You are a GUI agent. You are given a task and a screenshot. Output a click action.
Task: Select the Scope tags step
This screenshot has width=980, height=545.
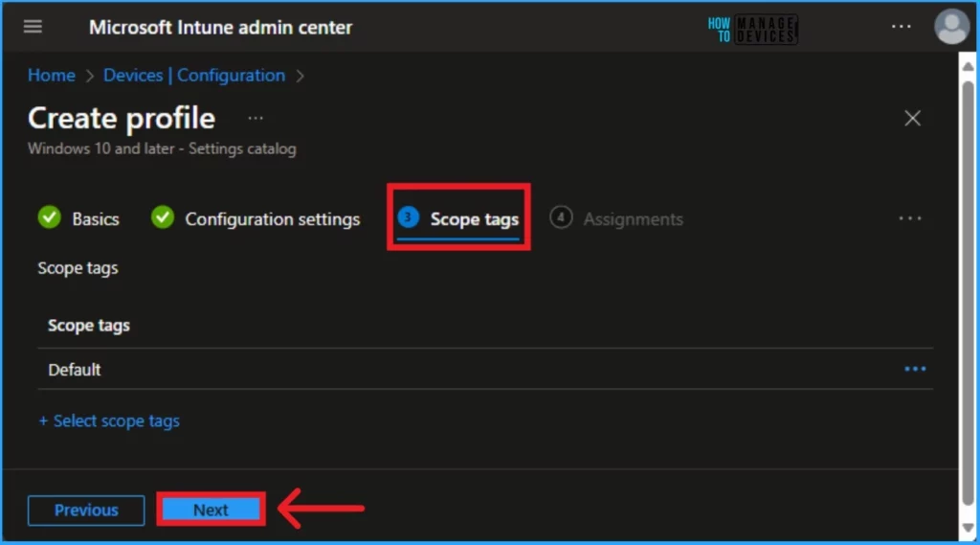point(458,218)
